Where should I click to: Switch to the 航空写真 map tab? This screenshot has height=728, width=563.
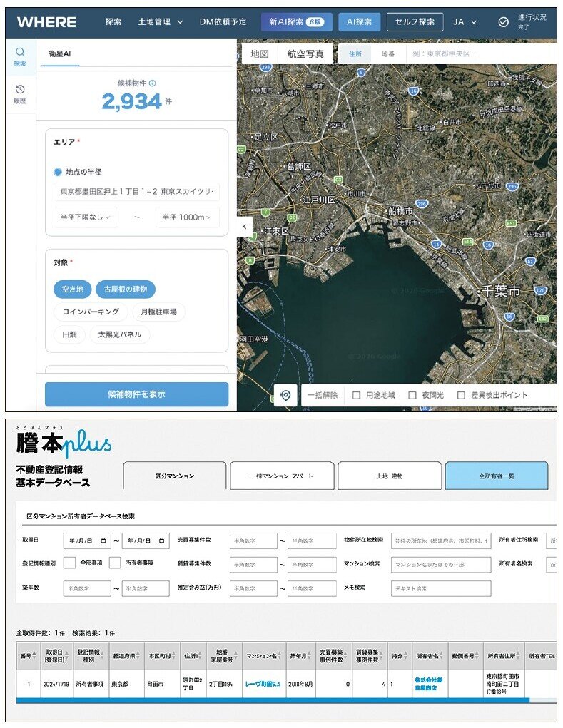[305, 54]
